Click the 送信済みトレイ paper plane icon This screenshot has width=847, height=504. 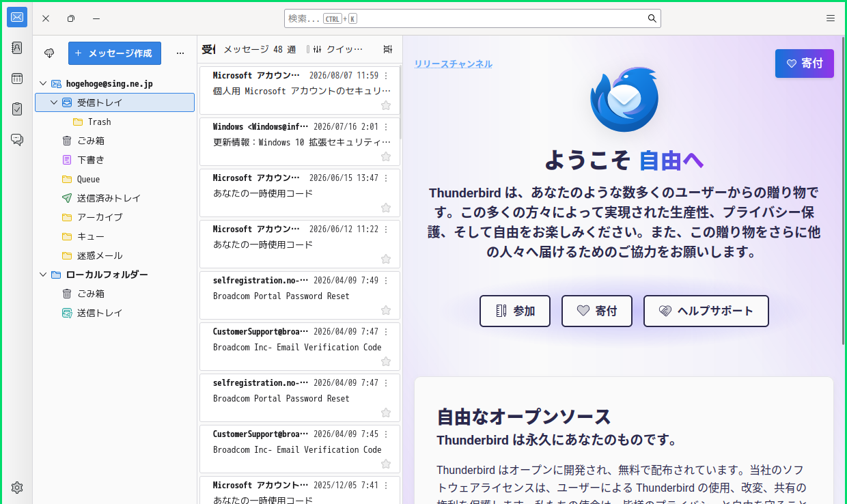[67, 198]
